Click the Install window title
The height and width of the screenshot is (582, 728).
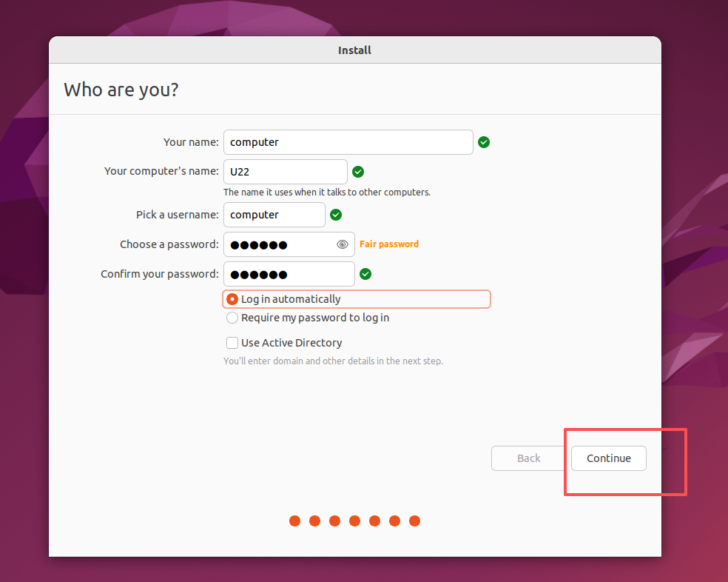point(354,50)
